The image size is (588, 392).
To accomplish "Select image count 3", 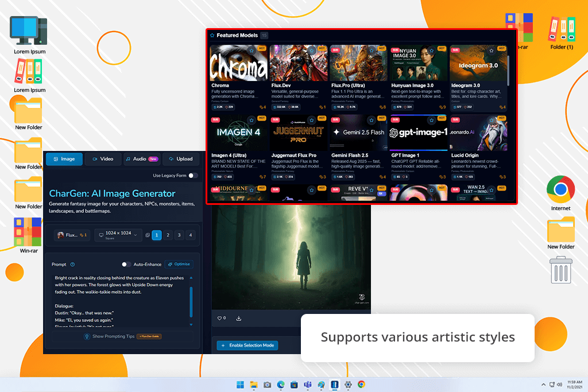I will pos(179,235).
